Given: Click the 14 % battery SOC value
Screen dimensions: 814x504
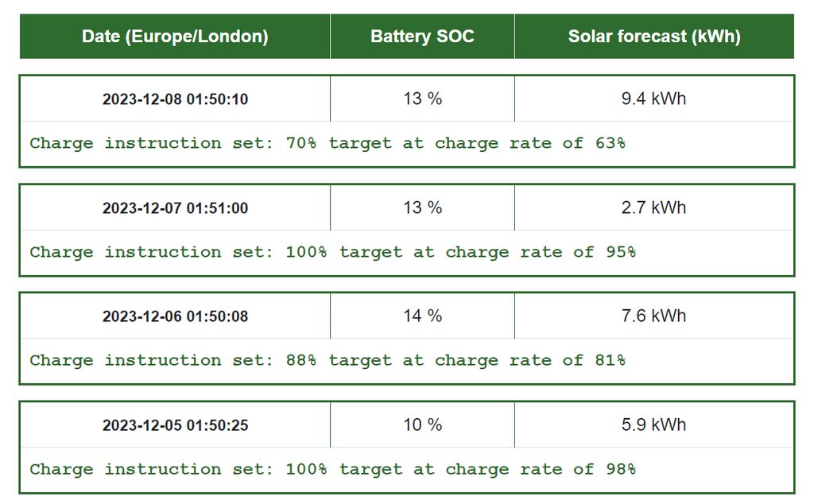Looking at the screenshot, I should (422, 316).
